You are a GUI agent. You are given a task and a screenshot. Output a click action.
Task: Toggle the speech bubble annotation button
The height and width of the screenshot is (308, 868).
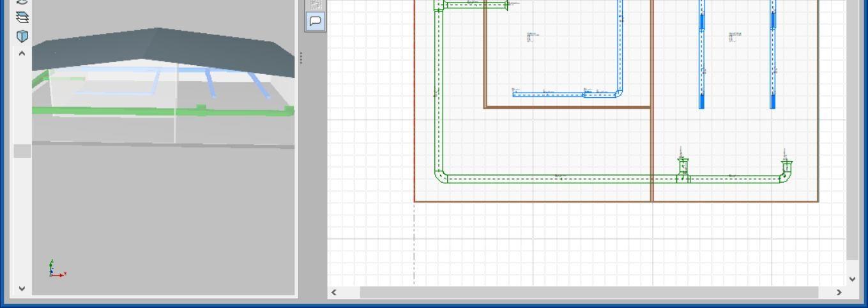tap(316, 21)
